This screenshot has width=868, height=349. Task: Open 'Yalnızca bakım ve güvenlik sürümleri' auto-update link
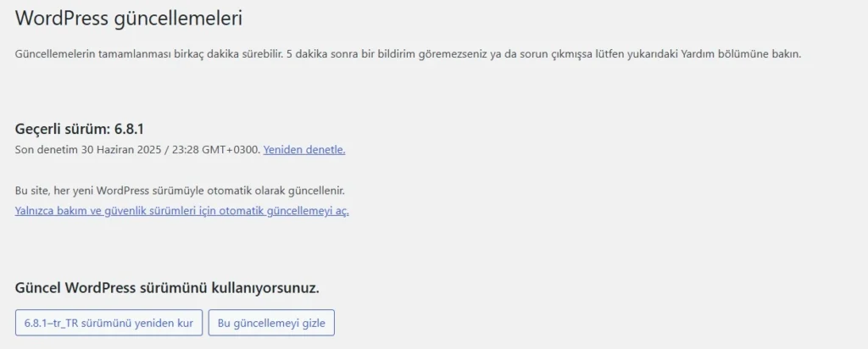[x=182, y=211]
